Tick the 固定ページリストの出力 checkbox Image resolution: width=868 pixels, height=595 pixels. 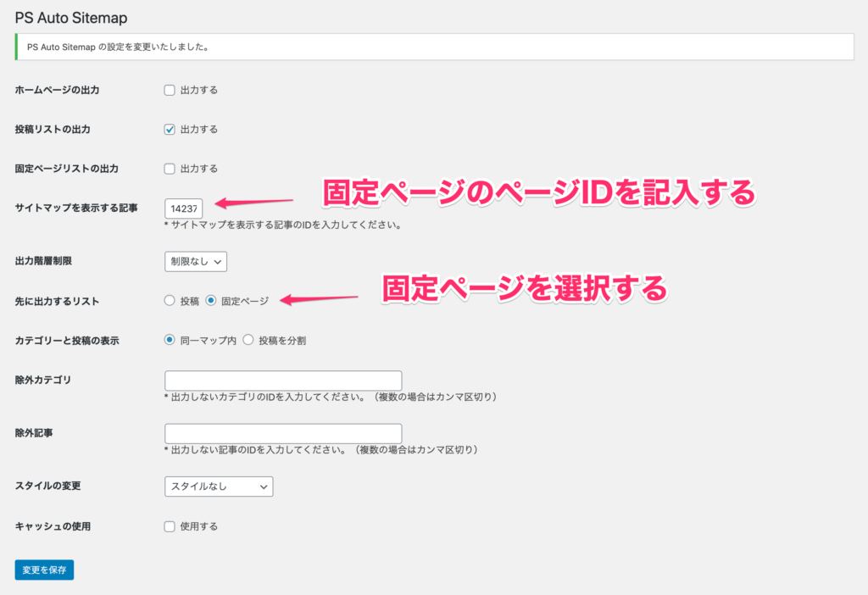tap(170, 169)
